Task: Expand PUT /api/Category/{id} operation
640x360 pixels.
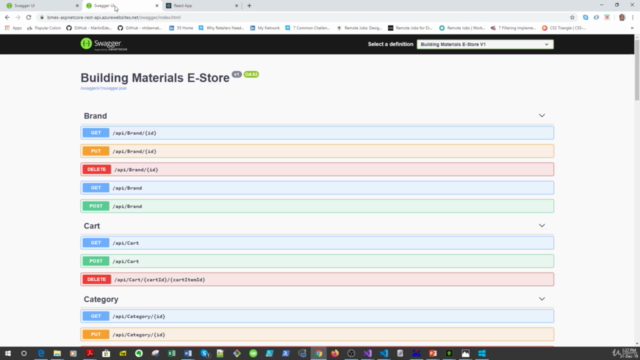Action: 317,335
